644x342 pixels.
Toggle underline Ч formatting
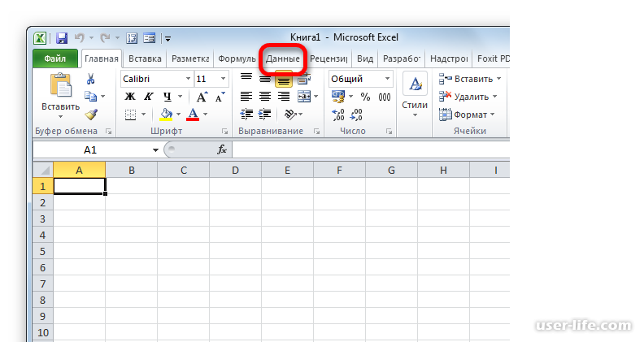click(x=167, y=97)
